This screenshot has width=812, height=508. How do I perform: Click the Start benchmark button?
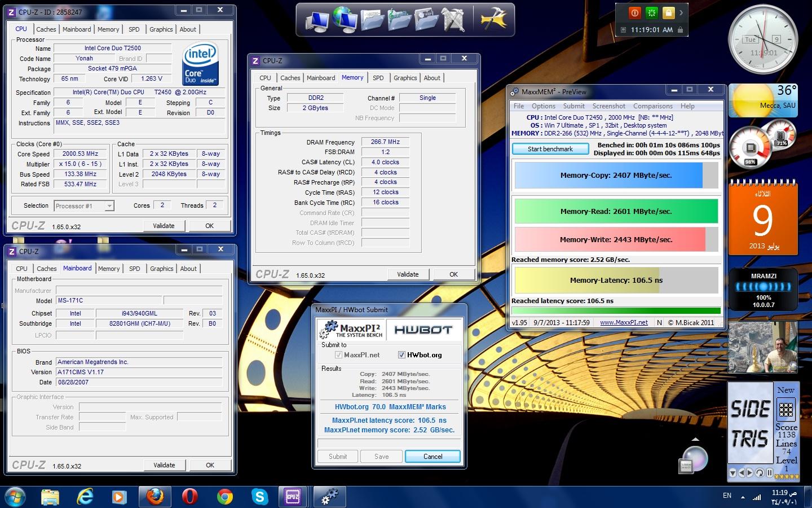click(x=550, y=149)
